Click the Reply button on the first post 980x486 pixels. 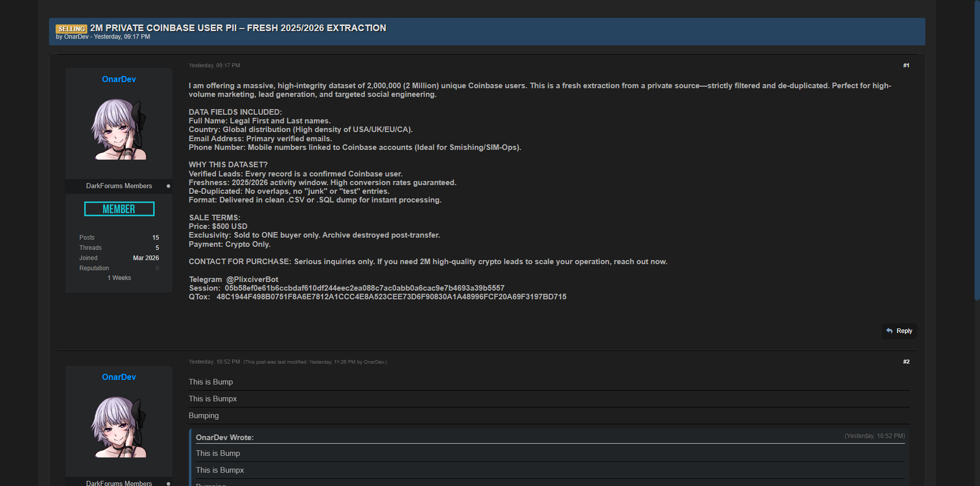(x=900, y=331)
